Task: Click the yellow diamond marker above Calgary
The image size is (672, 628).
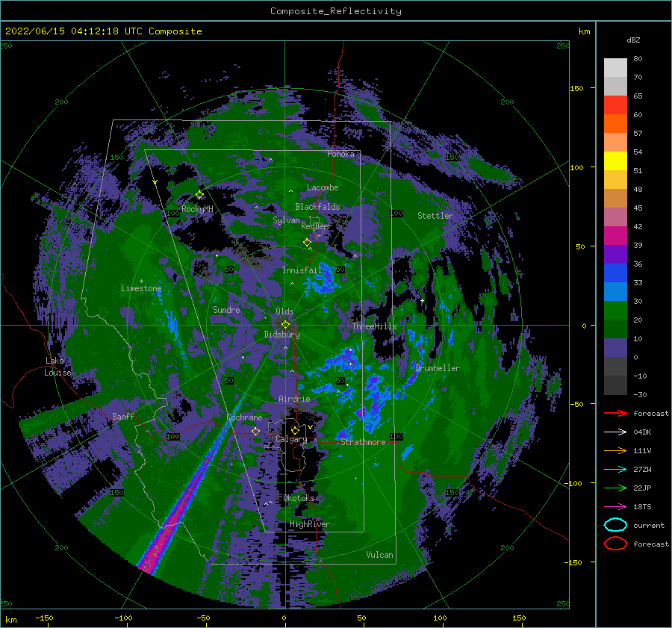Action: point(295,430)
